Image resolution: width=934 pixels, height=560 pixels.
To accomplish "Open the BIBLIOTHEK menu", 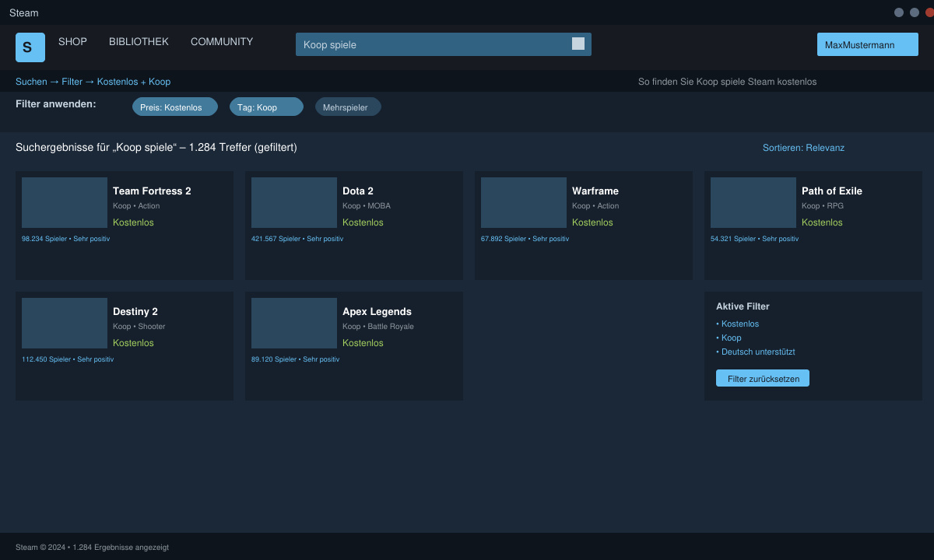I will 139,42.
